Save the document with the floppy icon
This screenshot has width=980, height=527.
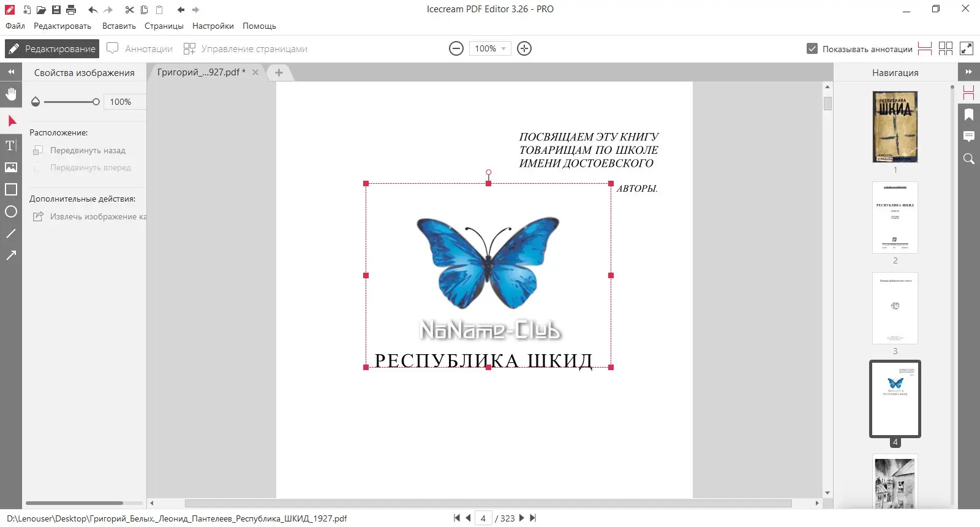[56, 10]
